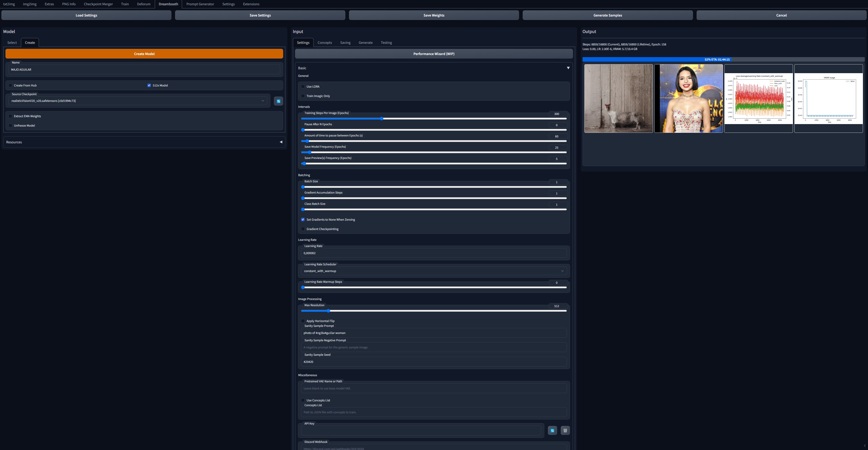Enable Gradient Checkpointing
The width and height of the screenshot is (868, 450).
(x=303, y=229)
